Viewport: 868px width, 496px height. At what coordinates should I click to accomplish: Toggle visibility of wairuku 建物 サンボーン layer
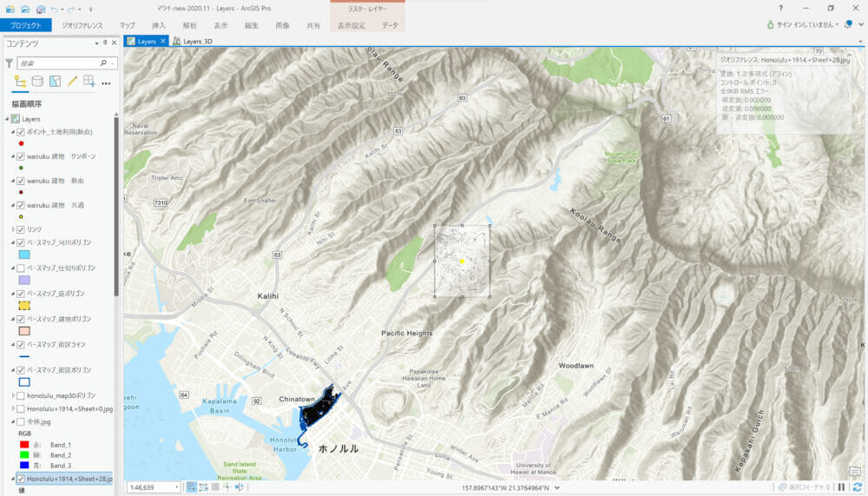21,156
